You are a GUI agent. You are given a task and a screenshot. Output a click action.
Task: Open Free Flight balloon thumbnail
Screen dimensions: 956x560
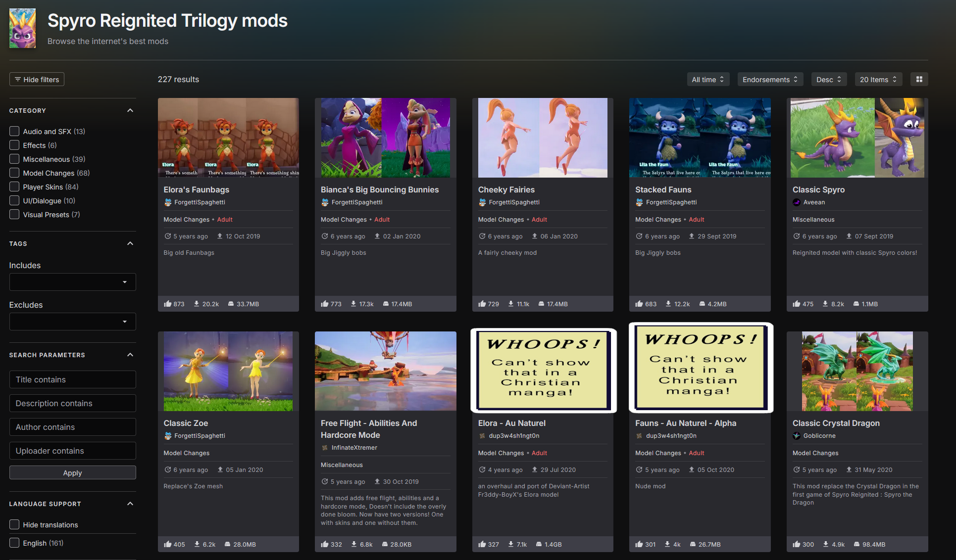tap(386, 371)
